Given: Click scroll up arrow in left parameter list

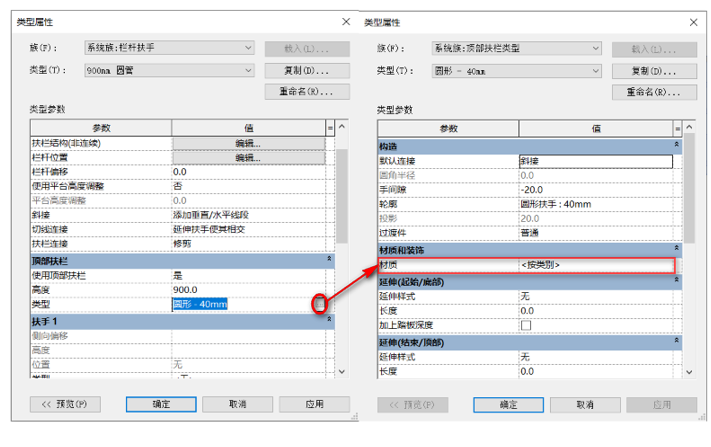Looking at the screenshot, I should 342,127.
